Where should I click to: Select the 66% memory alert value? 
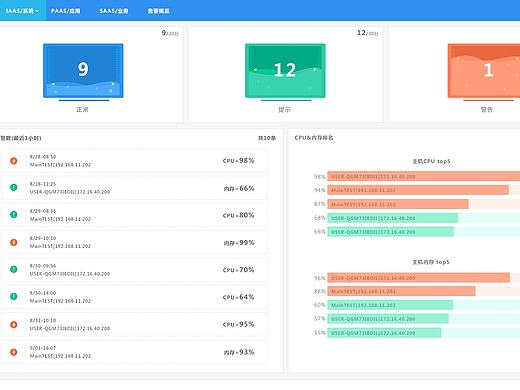pyautogui.click(x=239, y=188)
